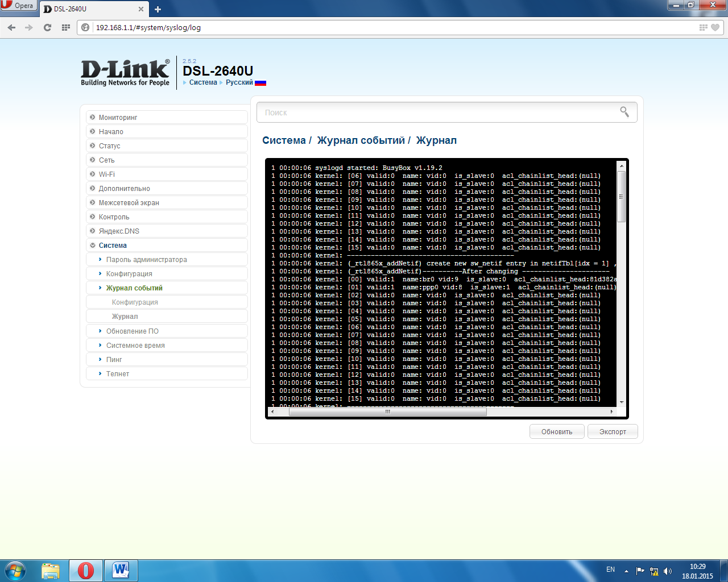Click the taskbar volume speaker icon
Screen dimensions: 728x582
(668, 571)
